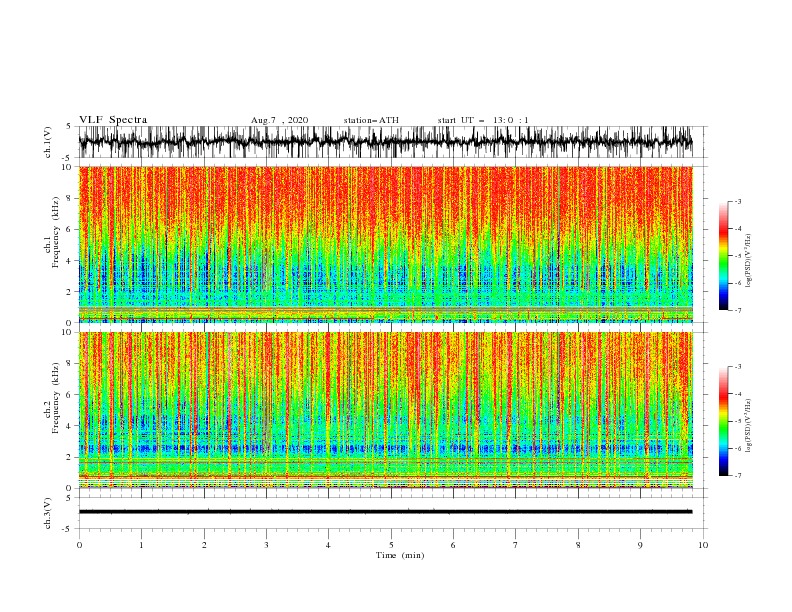Screen dimensions: 792x612
Task: Click time axis tick label "9"
Action: point(640,545)
